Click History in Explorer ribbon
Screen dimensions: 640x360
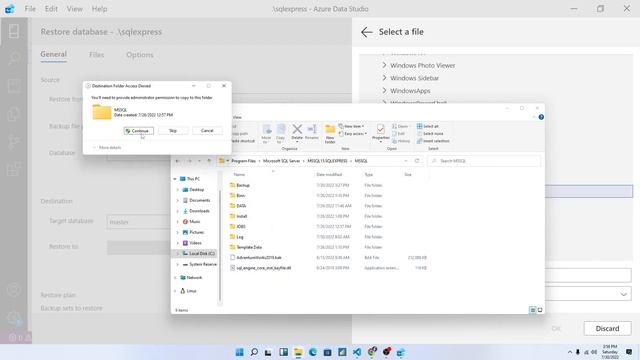pyautogui.click(x=401, y=141)
